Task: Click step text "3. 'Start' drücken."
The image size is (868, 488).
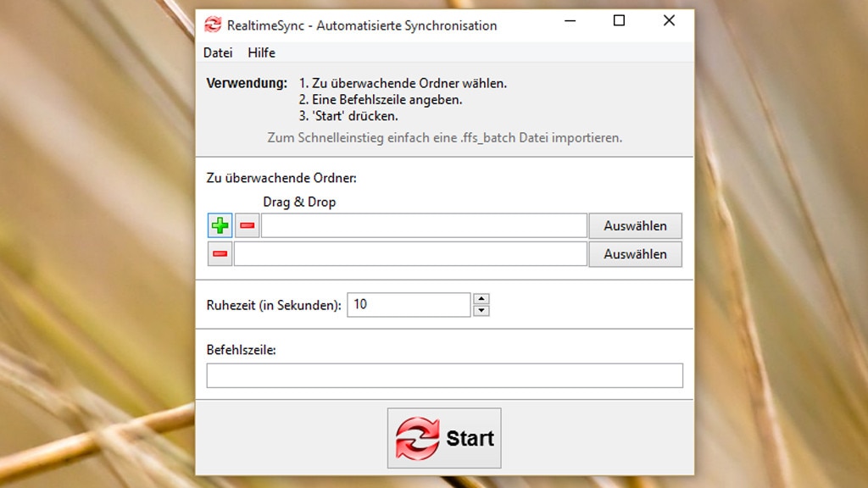Action: [348, 116]
